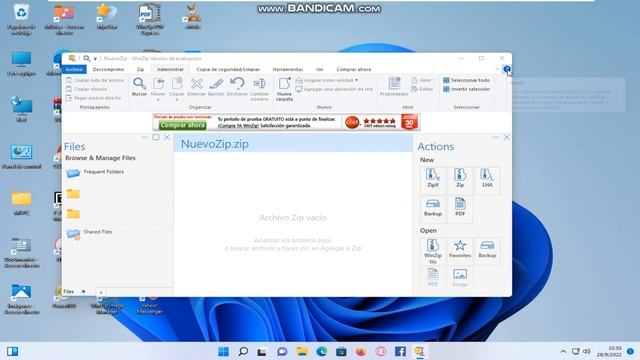
Task: Open File Explorer from the taskbar
Action: [x=302, y=351]
